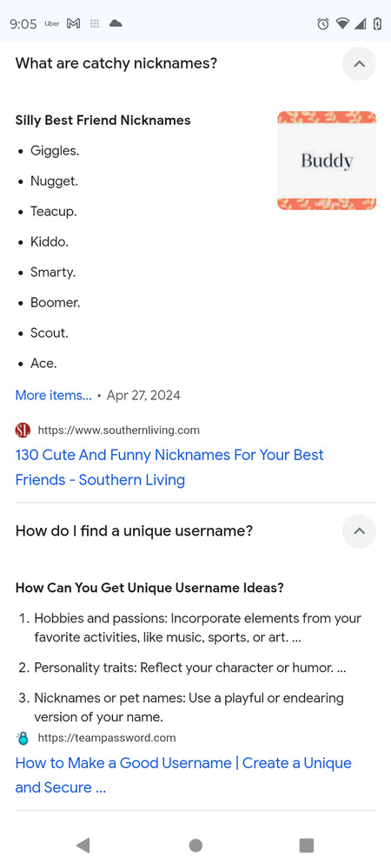The image size is (391, 868).
Task: Open the Buddy thumbnail image
Action: point(327,161)
